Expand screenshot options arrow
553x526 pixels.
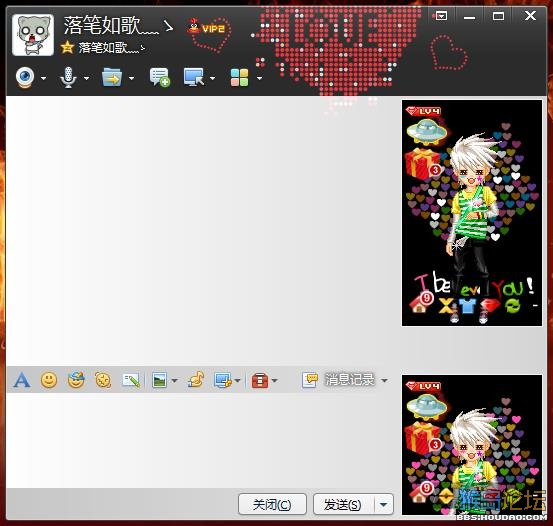(237, 381)
